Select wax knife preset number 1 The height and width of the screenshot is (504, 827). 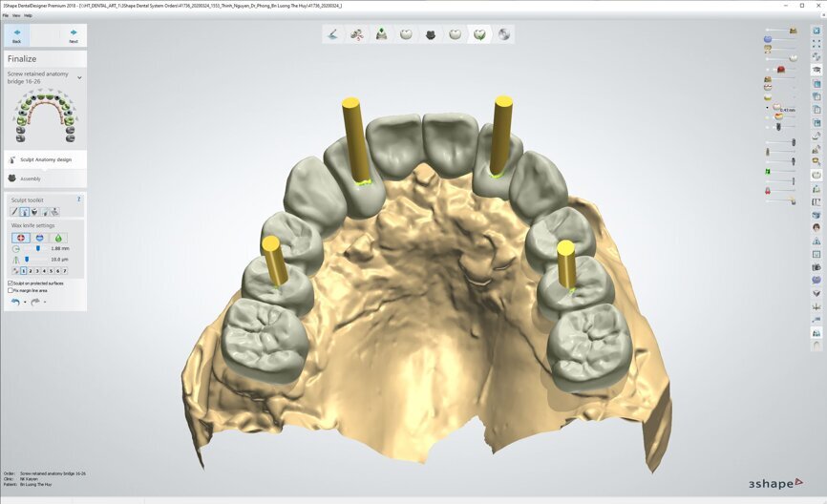click(24, 271)
